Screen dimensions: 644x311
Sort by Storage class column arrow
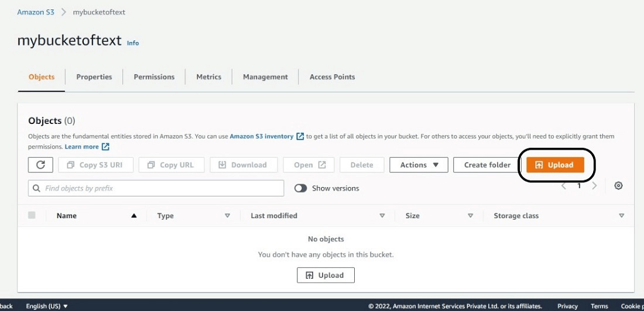tap(621, 216)
